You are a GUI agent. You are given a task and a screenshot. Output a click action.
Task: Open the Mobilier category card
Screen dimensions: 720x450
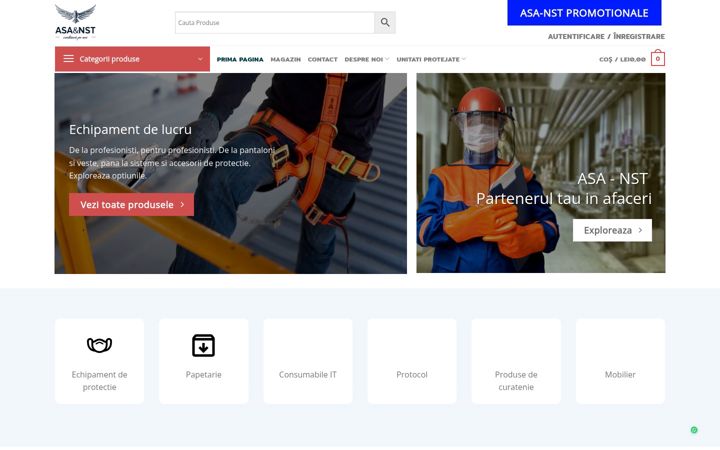click(620, 361)
